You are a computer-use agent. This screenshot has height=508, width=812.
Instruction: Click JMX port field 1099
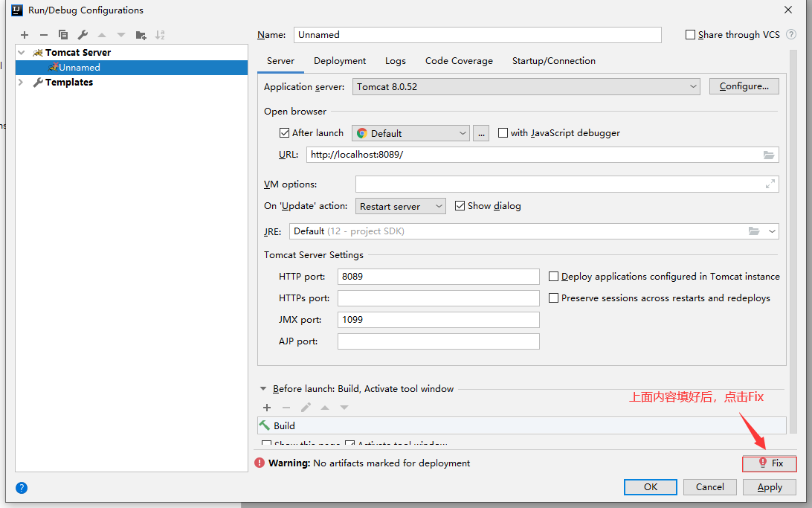click(438, 320)
